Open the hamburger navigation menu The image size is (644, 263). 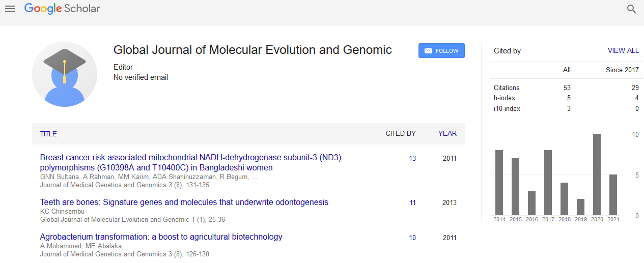(x=10, y=9)
